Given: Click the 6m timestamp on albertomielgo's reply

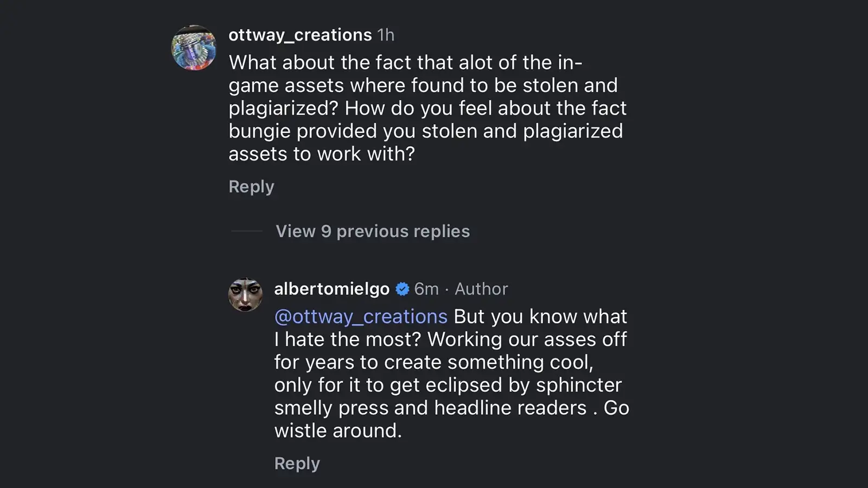Looking at the screenshot, I should pyautogui.click(x=426, y=289).
